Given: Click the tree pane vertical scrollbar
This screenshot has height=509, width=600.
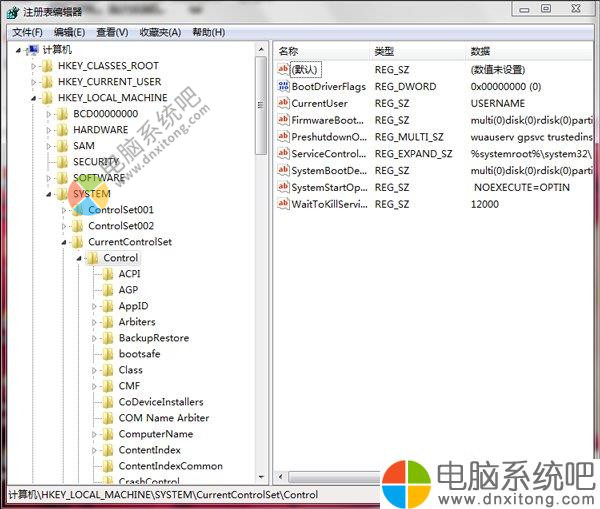Looking at the screenshot, I should 261,300.
